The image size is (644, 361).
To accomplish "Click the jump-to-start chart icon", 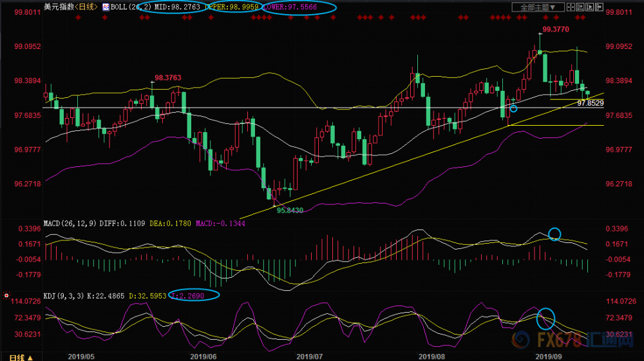I will pyautogui.click(x=580, y=7).
